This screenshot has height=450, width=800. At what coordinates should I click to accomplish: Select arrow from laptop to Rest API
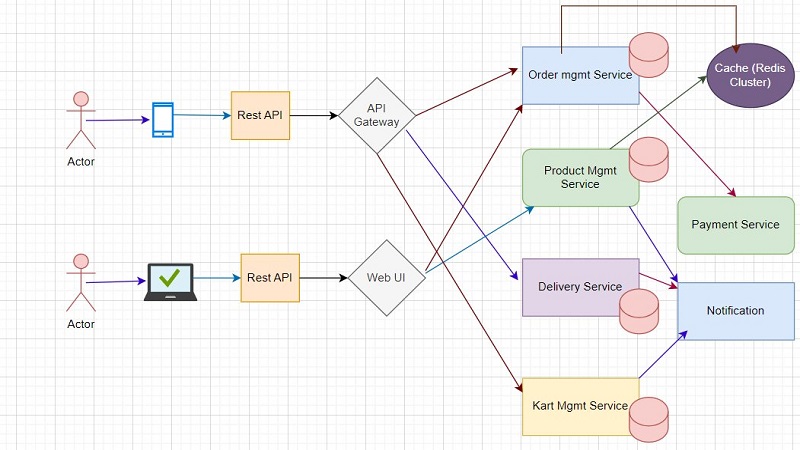click(217, 278)
